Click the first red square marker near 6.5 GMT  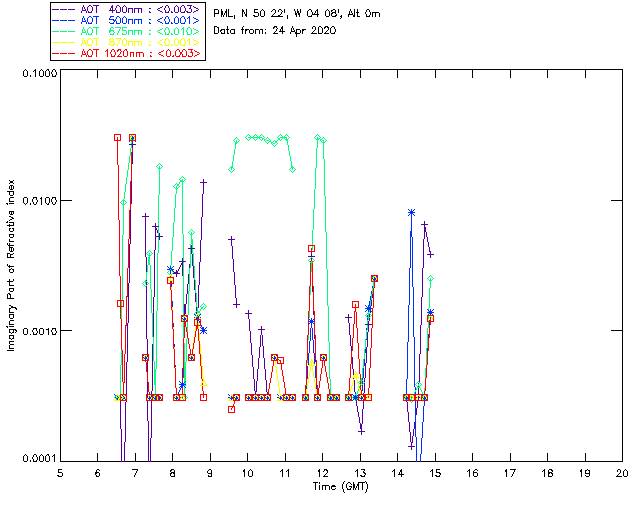pos(118,138)
